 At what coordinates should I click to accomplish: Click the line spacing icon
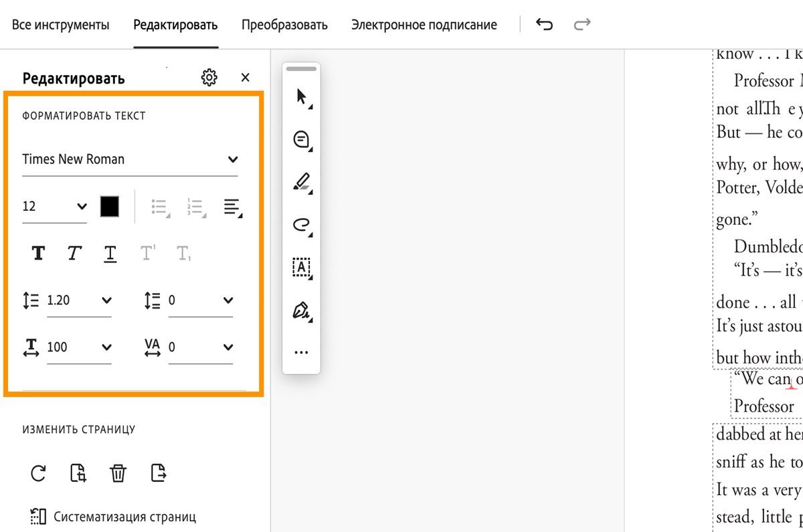pyautogui.click(x=31, y=300)
